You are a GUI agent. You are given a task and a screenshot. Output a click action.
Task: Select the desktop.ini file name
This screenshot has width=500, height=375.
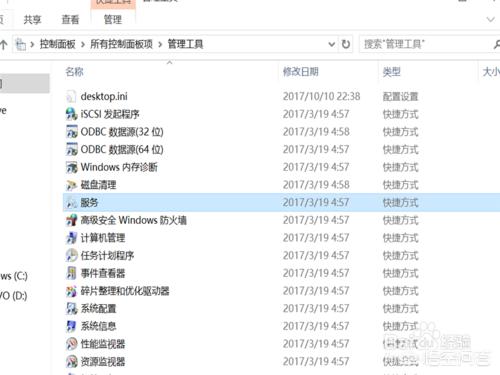pos(104,97)
